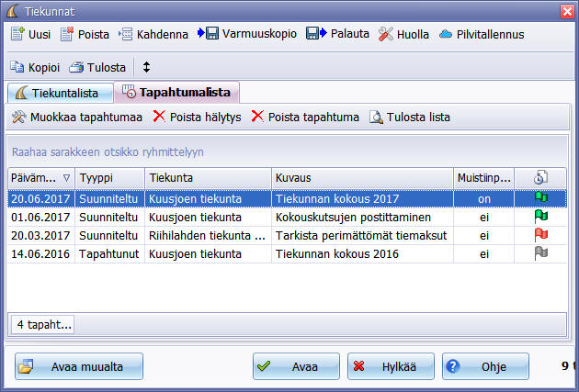Duplicate with the Kahdenna button
579x392 pixels.
pyautogui.click(x=153, y=34)
